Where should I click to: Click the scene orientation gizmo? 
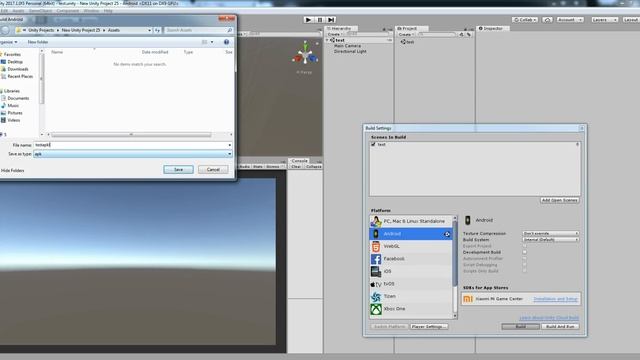tap(305, 54)
